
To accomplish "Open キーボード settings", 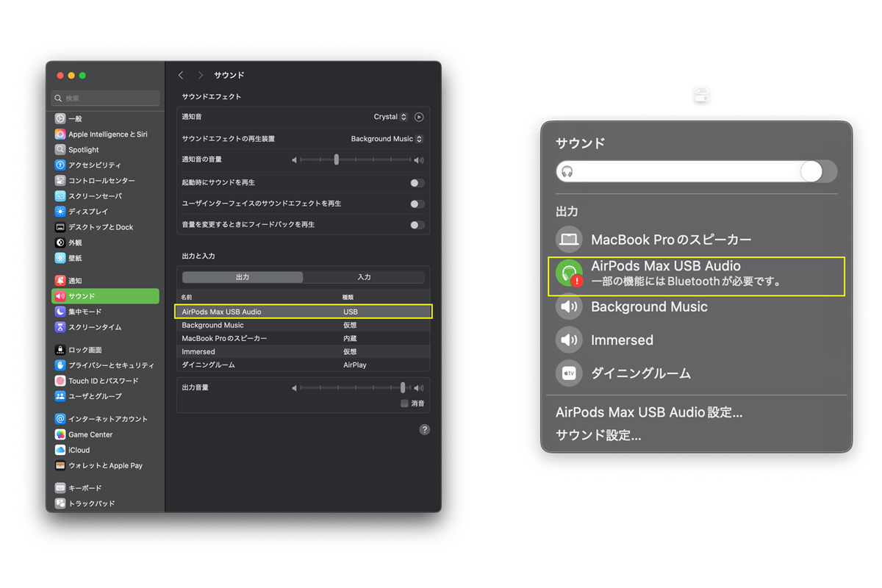I will pyautogui.click(x=105, y=488).
